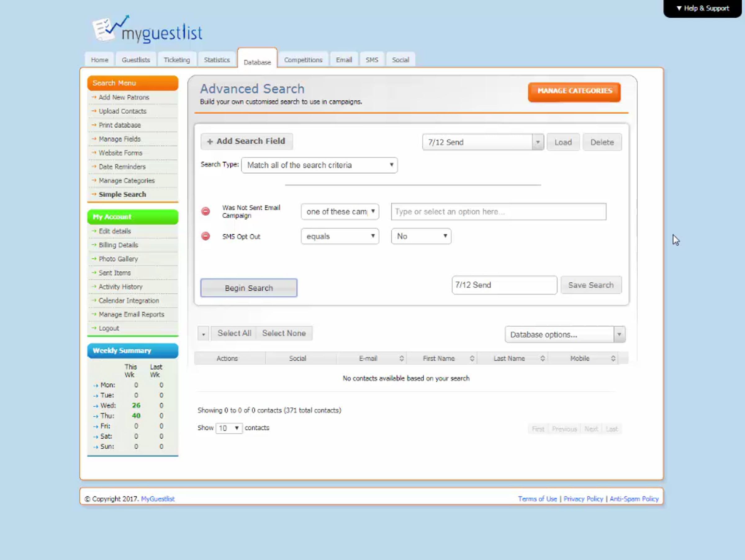The image size is (745, 560).
Task: Remove the SMS Opt Out search field
Action: (x=205, y=237)
